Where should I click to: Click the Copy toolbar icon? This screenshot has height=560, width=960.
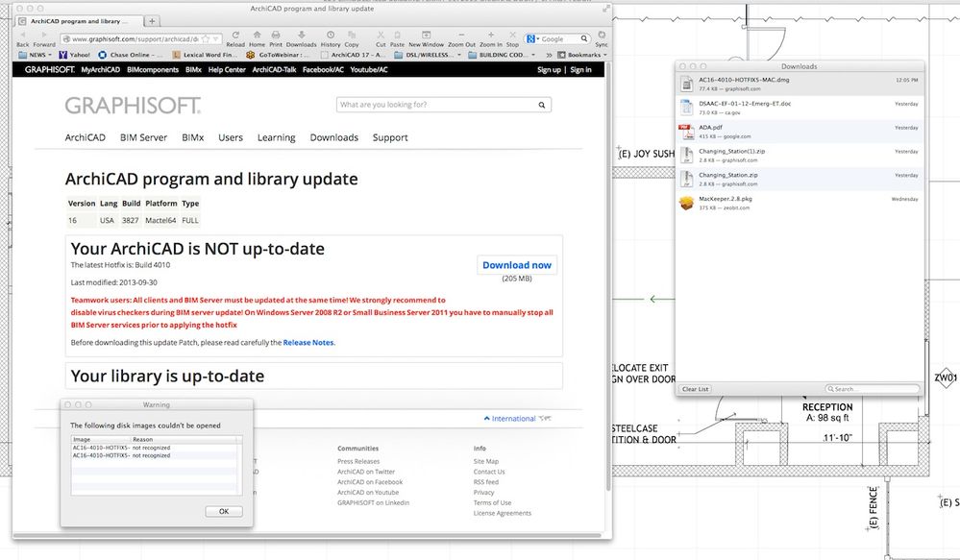[352, 35]
